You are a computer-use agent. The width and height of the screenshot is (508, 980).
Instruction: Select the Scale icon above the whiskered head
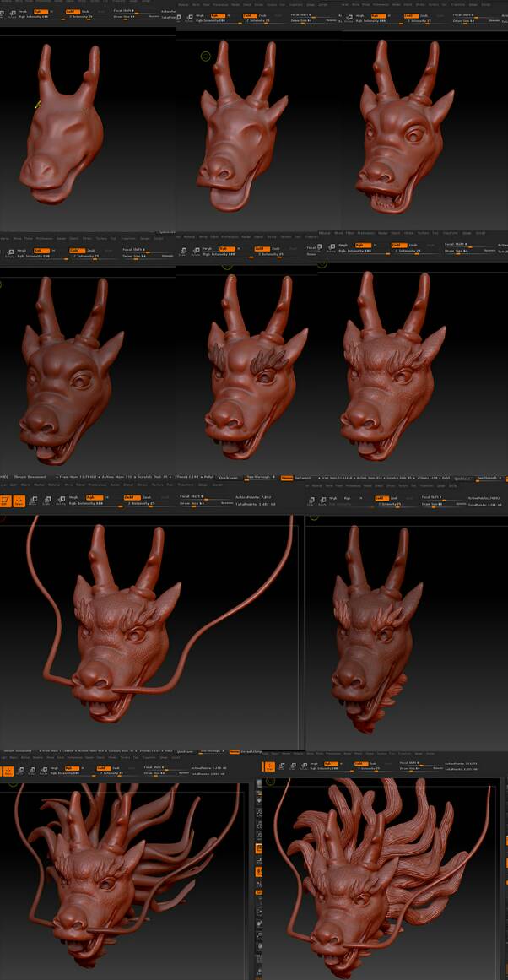point(48,500)
